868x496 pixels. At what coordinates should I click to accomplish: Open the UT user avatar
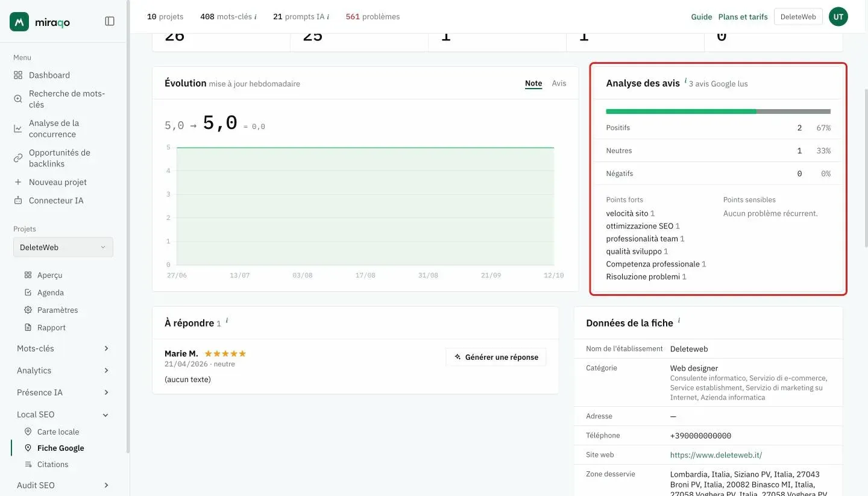point(838,17)
